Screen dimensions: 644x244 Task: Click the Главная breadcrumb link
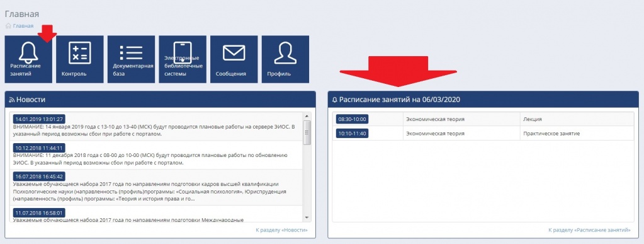point(23,26)
